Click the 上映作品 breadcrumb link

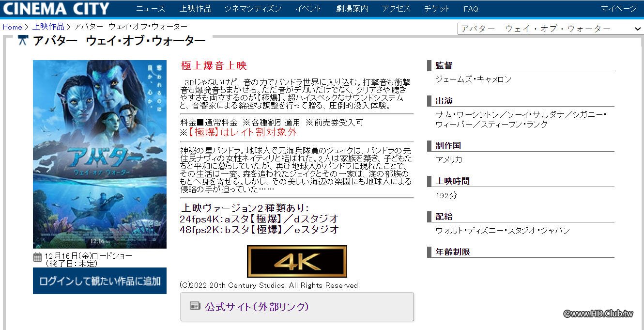48,27
